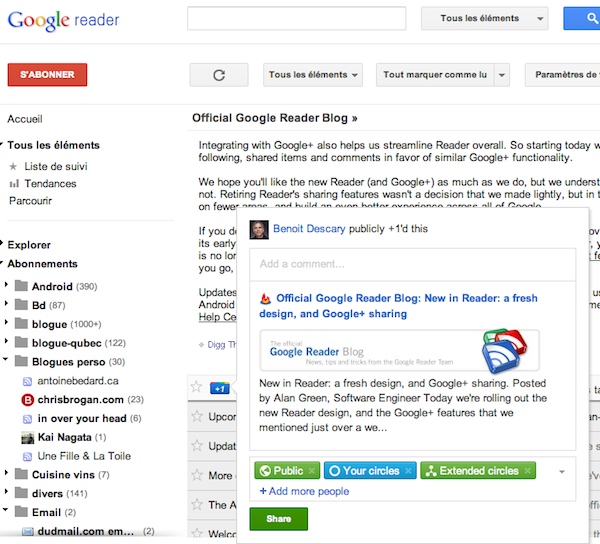Open Parcourir in the sidebar

(x=30, y=201)
